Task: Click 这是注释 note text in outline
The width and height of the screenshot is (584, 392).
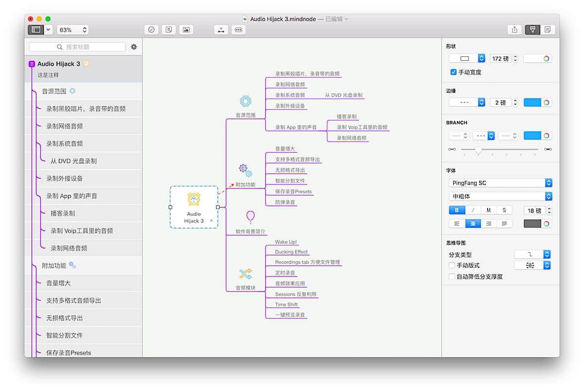Action: tap(48, 75)
